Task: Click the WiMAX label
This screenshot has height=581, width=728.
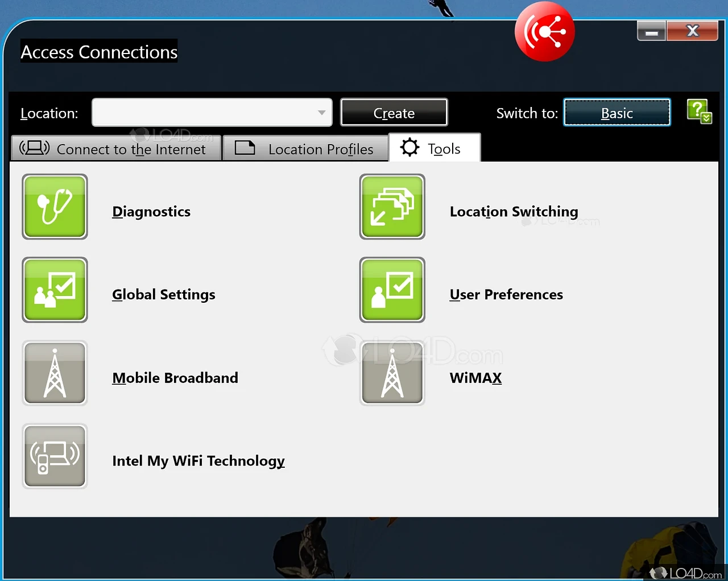Action: (x=476, y=378)
